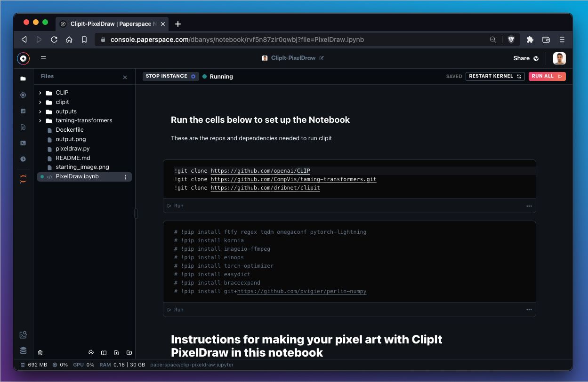Viewport: 588px width, 382px height.
Task: Open the three-dot menu of the git clone cell
Action: pyautogui.click(x=529, y=206)
